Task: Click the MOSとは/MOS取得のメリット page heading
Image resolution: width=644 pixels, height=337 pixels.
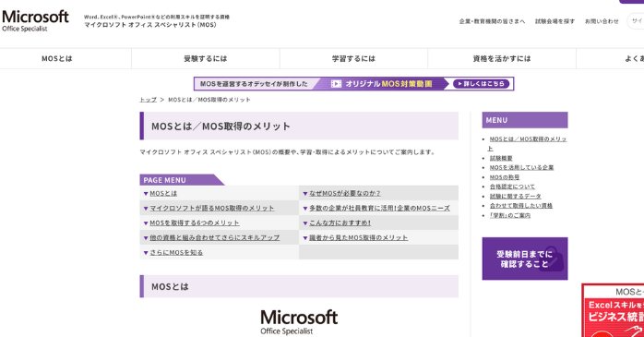Action: pyautogui.click(x=221, y=126)
